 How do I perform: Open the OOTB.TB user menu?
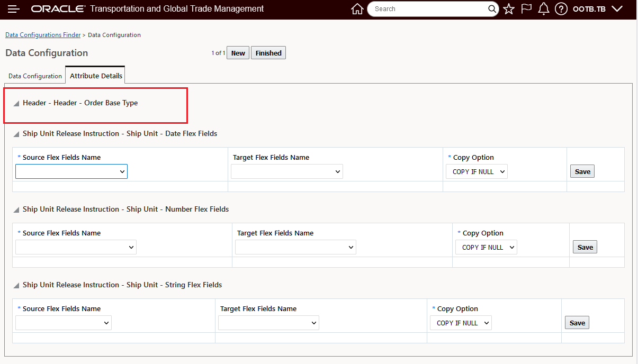point(597,9)
